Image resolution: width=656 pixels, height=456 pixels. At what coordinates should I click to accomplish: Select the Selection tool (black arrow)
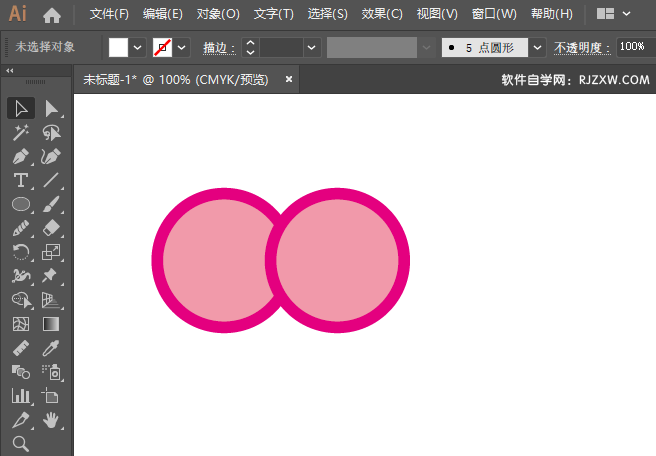pyautogui.click(x=21, y=109)
